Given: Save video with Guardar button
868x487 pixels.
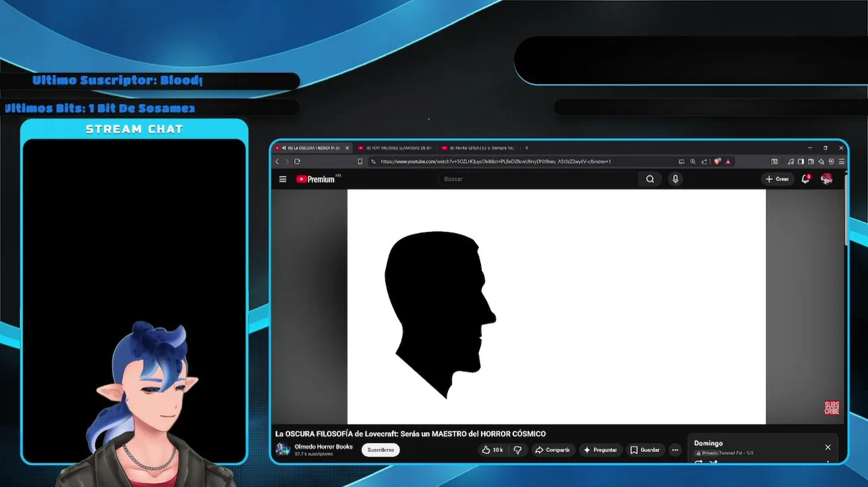Looking at the screenshot, I should pyautogui.click(x=645, y=450).
